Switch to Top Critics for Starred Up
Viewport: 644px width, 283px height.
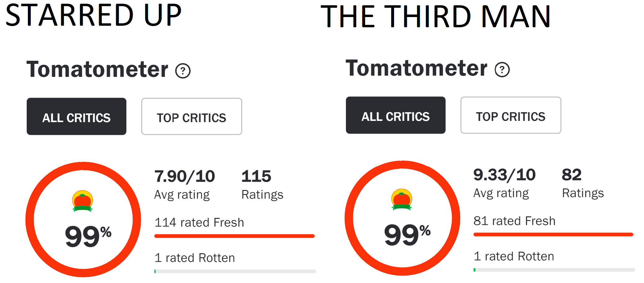[x=192, y=117]
